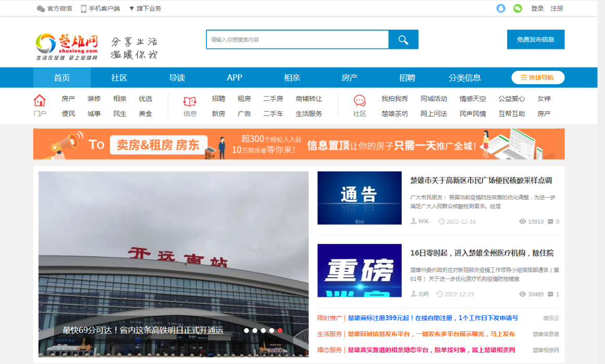
Task: Open the 通告 news thumbnail
Action: coord(359,198)
